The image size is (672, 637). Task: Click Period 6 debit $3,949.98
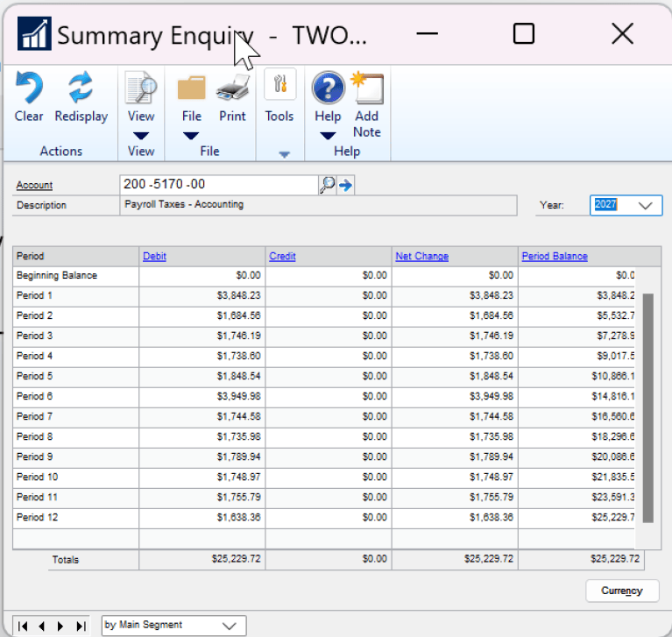click(x=238, y=396)
